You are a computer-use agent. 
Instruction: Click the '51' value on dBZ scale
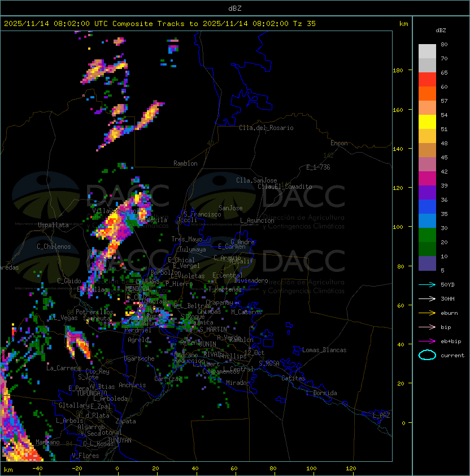[x=444, y=129]
